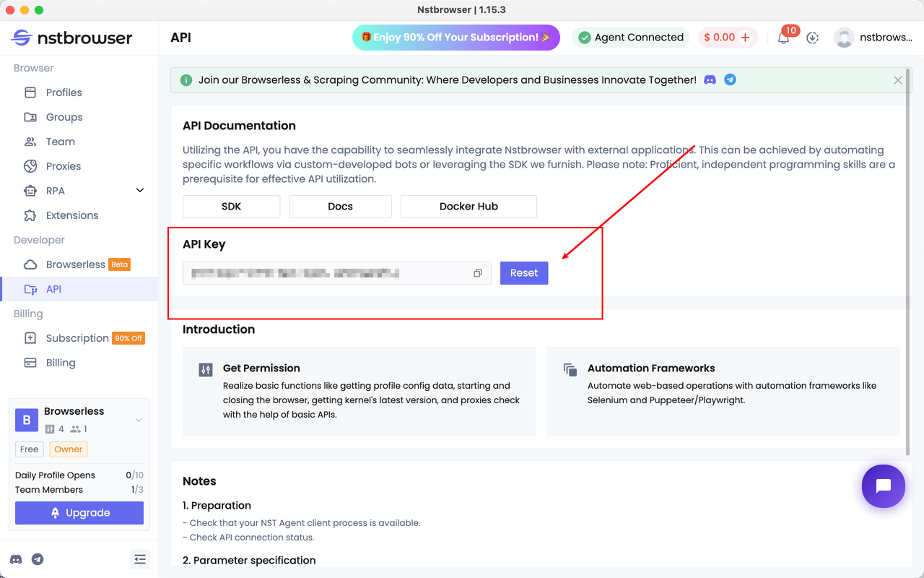924x578 pixels.
Task: Click the Automation Frameworks card icon
Action: point(570,370)
